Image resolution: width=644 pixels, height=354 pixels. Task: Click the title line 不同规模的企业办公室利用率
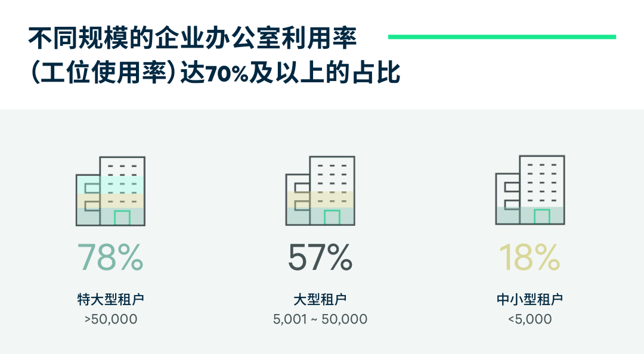(x=192, y=39)
